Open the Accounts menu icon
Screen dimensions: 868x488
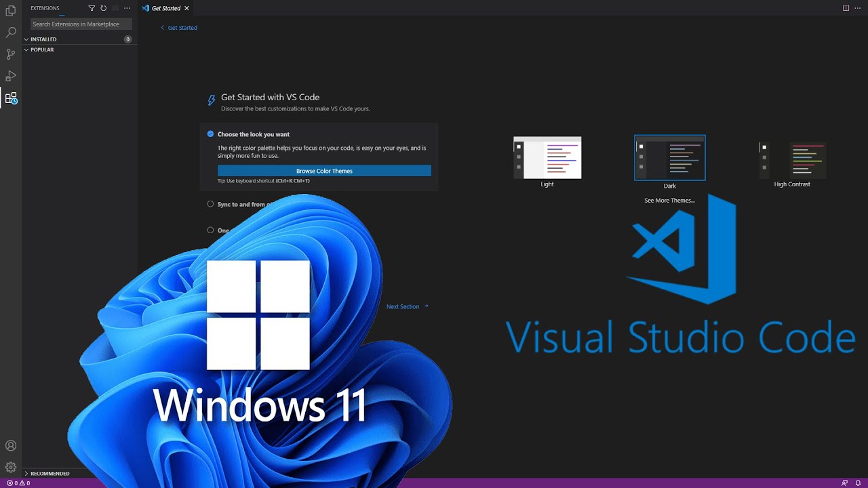coord(11,446)
